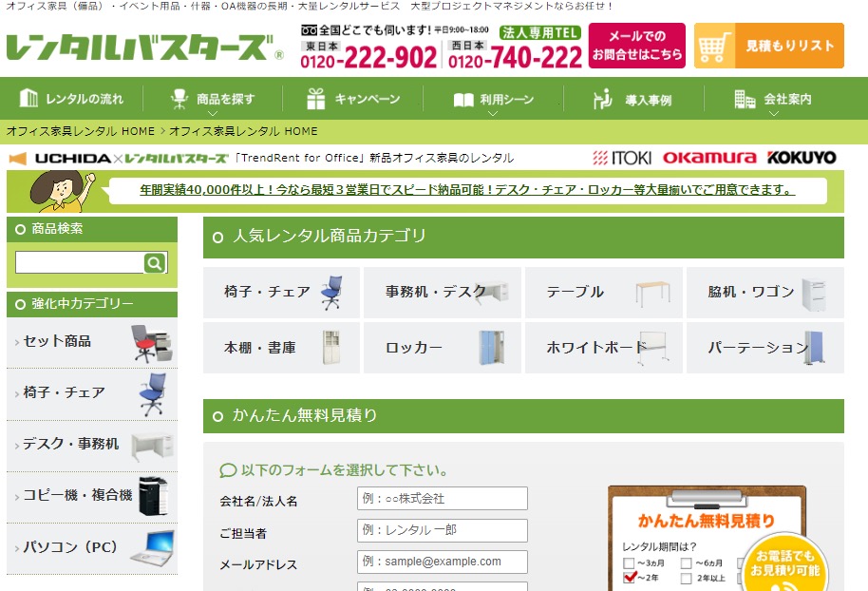Expand the chevron under 会社案内
Screen dimensions: 868x591
coord(774,114)
